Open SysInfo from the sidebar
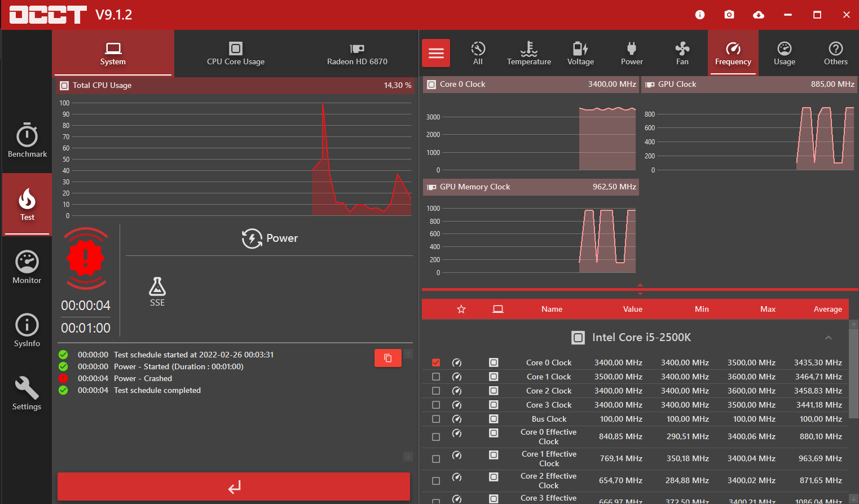The height and width of the screenshot is (504, 859). tap(27, 330)
